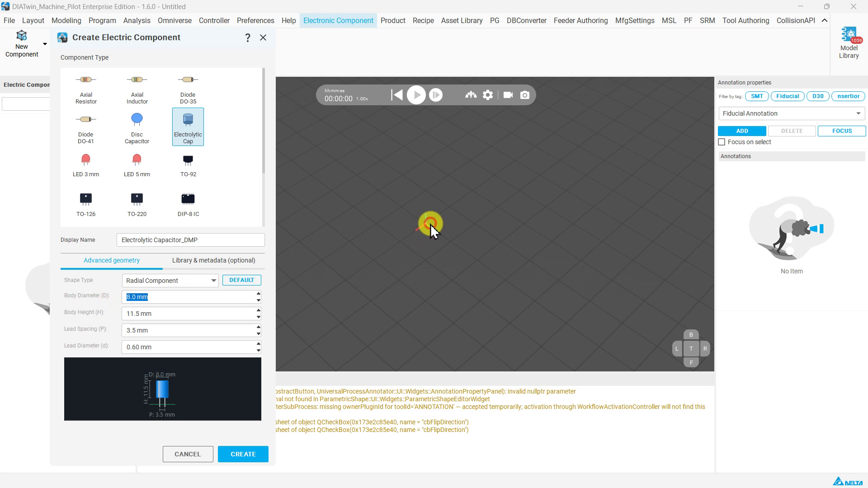Open the File menu

[x=9, y=20]
